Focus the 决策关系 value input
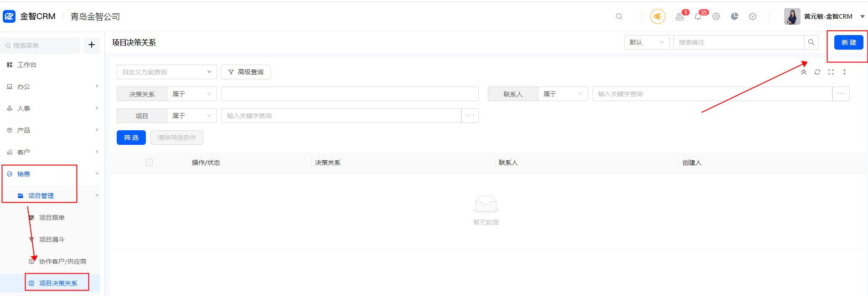Image resolution: width=868 pixels, height=296 pixels. (350, 94)
